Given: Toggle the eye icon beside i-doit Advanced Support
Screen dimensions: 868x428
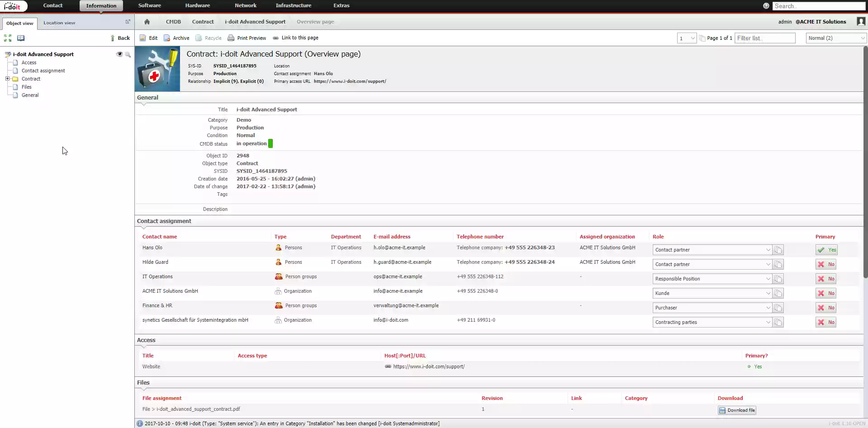Looking at the screenshot, I should (119, 54).
